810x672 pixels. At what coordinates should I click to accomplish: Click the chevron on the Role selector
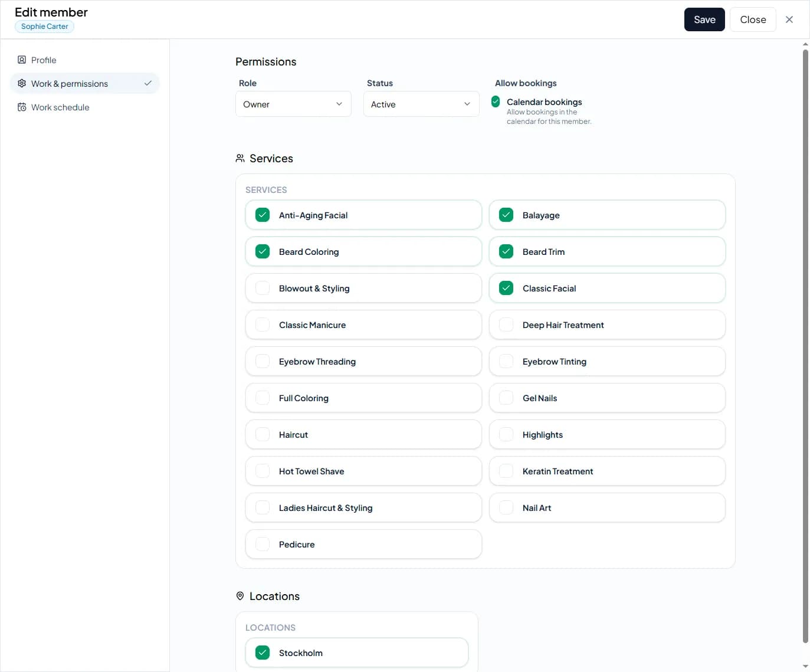tap(339, 104)
